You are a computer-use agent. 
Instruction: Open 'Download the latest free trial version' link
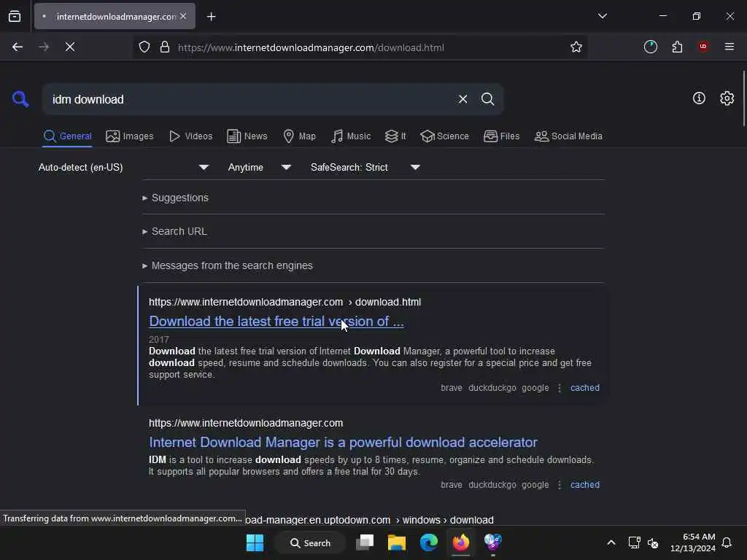tap(276, 322)
